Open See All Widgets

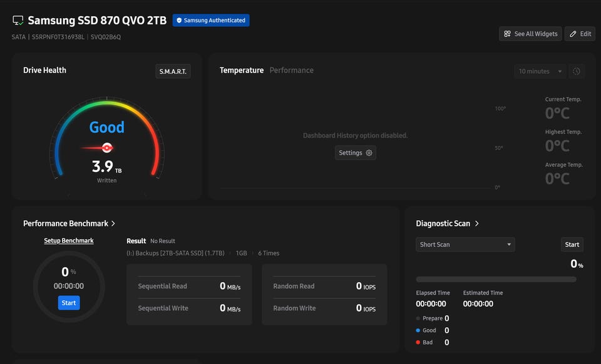530,34
